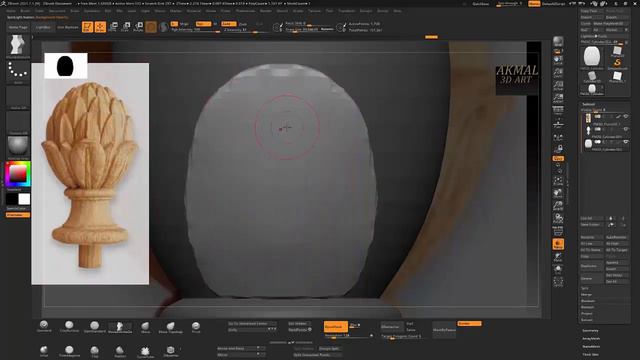The height and width of the screenshot is (360, 640).
Task: Expand the Remesh subsection
Action: pos(587,307)
